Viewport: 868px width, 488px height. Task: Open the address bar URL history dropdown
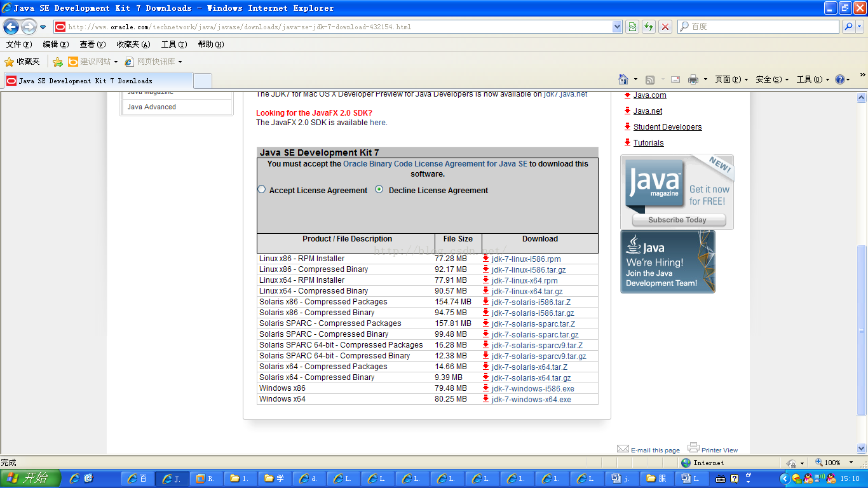[617, 27]
